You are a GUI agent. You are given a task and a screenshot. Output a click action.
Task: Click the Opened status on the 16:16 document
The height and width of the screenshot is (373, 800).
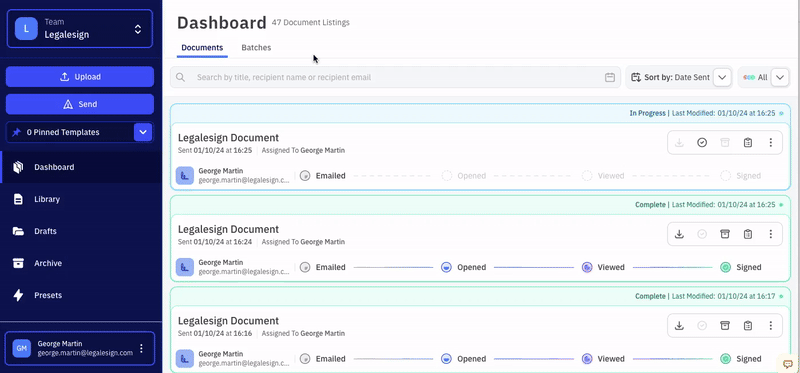[x=464, y=359]
